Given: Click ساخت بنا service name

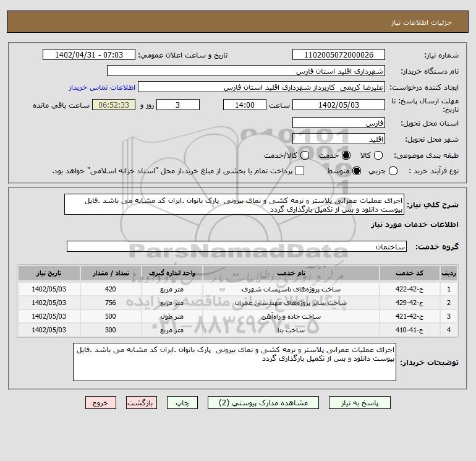Looking at the screenshot, I should coord(291,330).
